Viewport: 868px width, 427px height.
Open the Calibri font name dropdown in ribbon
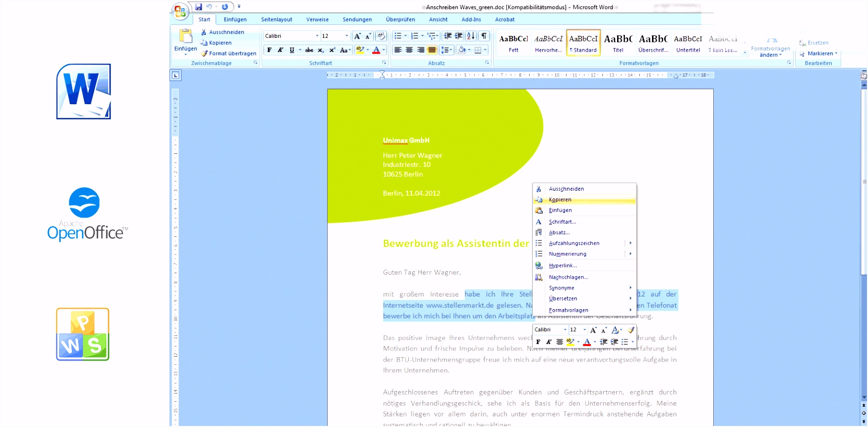point(317,36)
